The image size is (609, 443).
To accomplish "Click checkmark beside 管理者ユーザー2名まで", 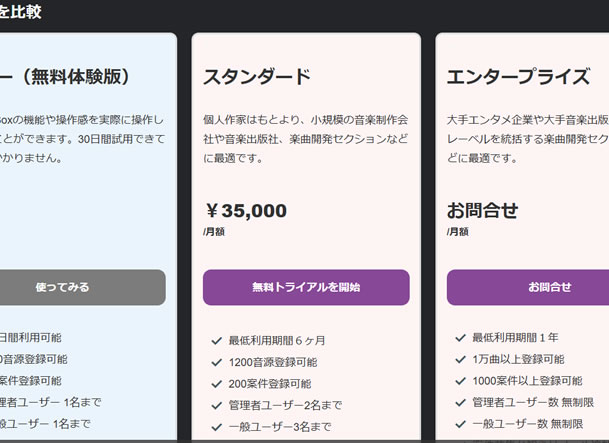I will [x=216, y=405].
